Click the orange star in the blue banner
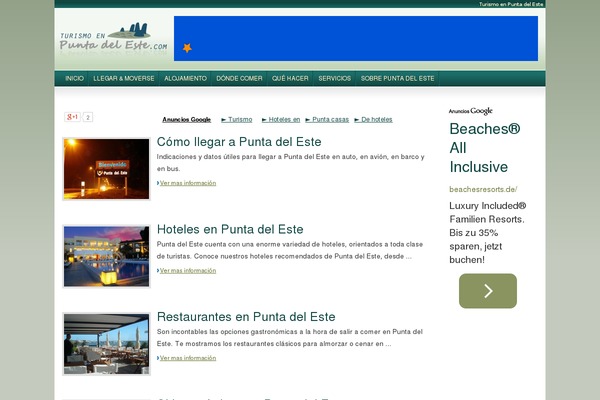This screenshot has height=400, width=600. tap(187, 48)
